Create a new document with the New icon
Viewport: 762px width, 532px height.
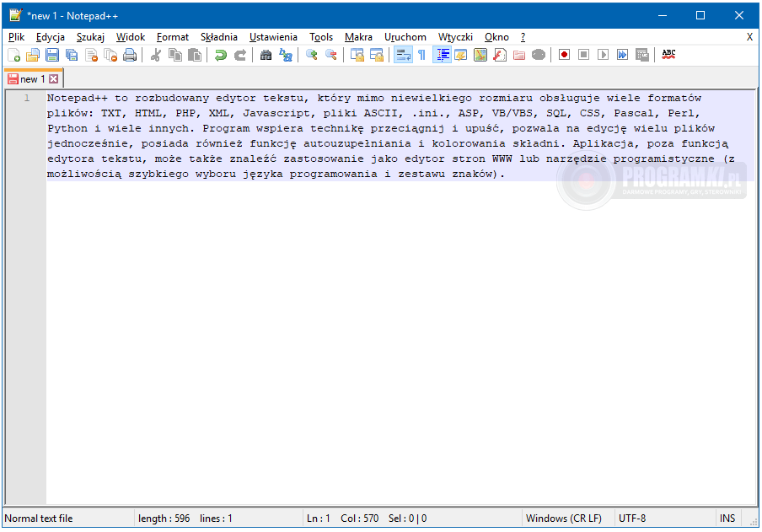coord(14,55)
